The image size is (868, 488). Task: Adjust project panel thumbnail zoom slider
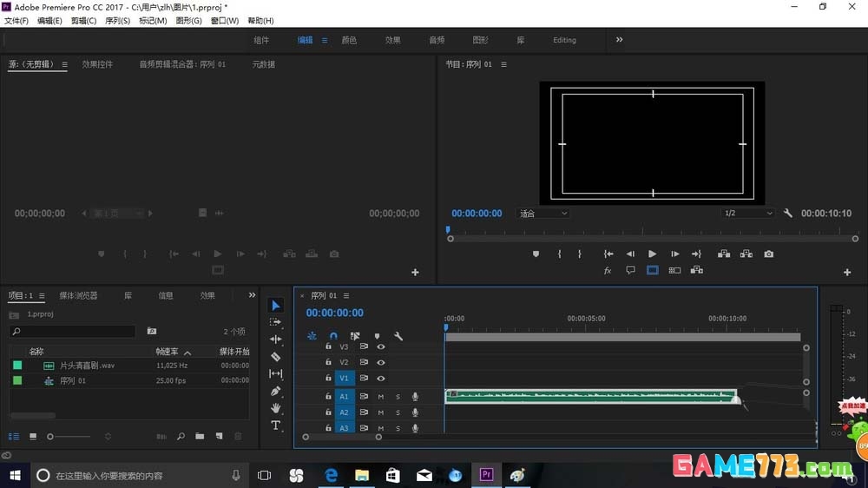pos(69,437)
